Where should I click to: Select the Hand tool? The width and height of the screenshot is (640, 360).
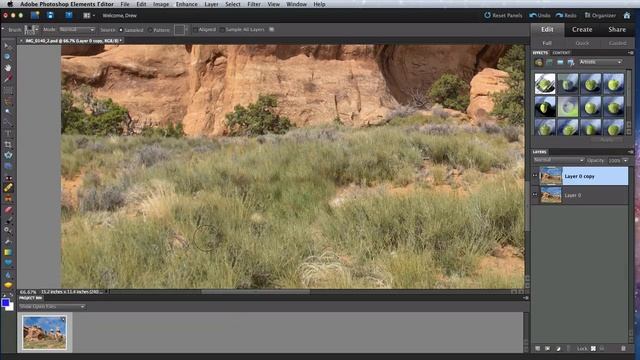8,68
